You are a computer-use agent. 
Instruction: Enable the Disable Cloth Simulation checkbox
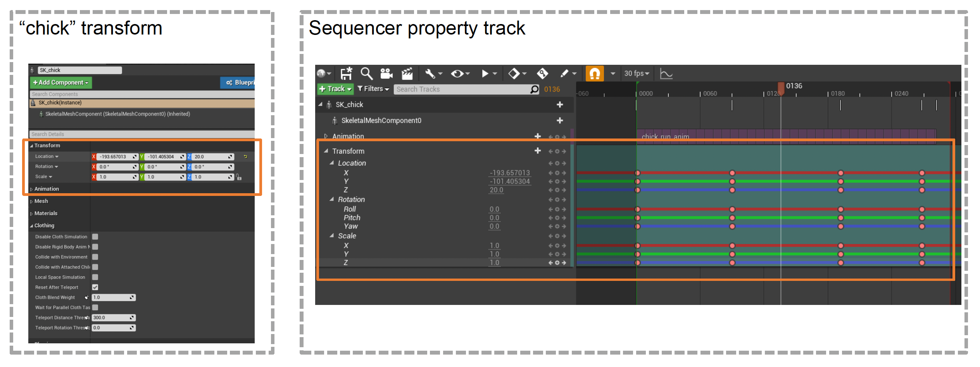click(x=95, y=237)
